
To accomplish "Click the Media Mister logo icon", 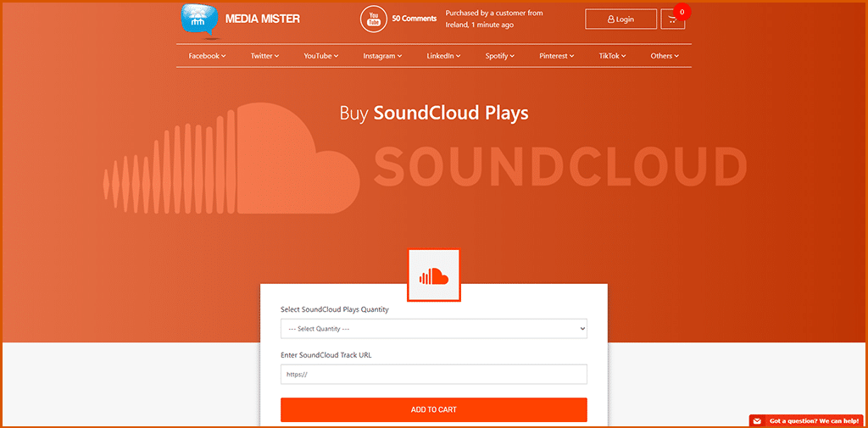I will 200,20.
